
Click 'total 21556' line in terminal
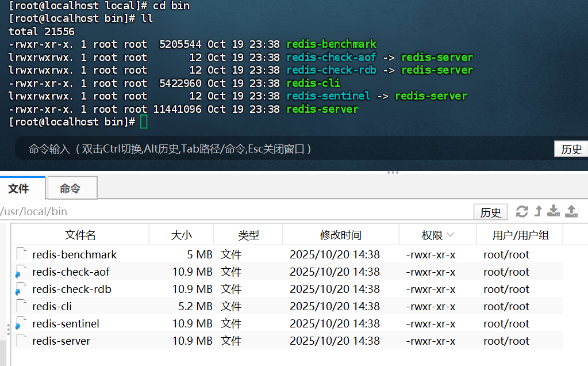pyautogui.click(x=41, y=31)
